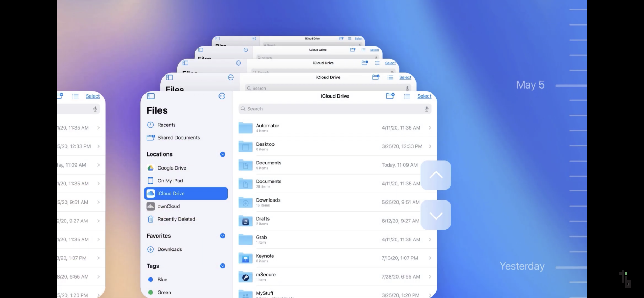
Task: Click the iCloud Drive title in the front window
Action: point(335,96)
